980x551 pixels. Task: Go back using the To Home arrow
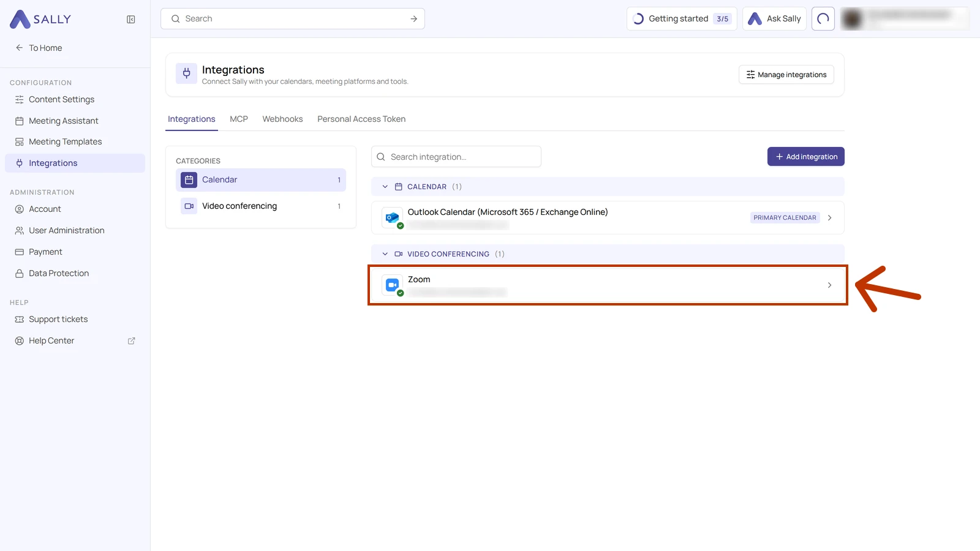coord(39,48)
